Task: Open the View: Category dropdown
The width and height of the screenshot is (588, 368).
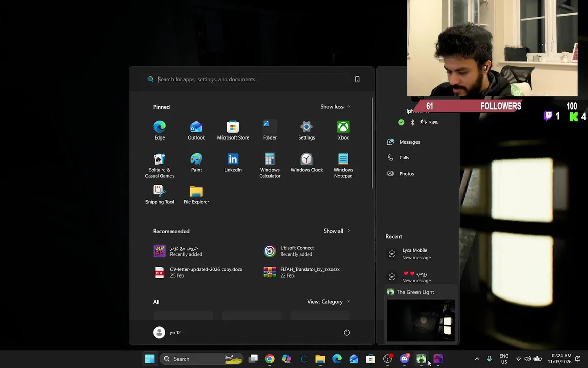Action: [329, 301]
